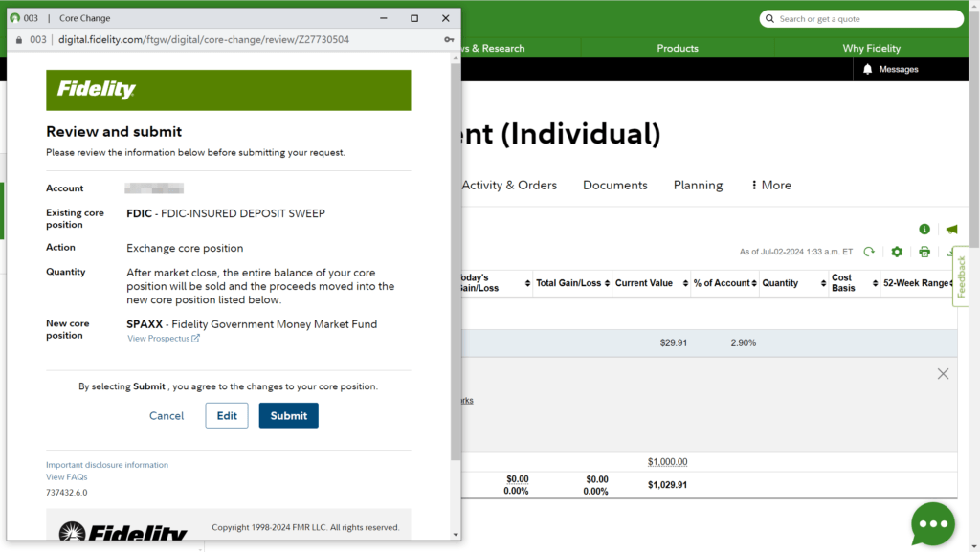Sort by Current Value column
This screenshot has height=552, width=980.
pos(651,283)
